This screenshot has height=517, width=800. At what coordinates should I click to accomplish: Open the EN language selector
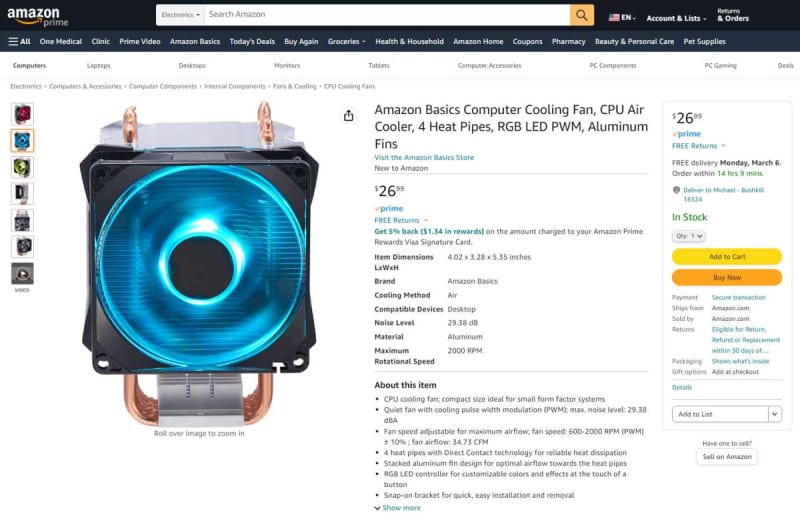[622, 17]
